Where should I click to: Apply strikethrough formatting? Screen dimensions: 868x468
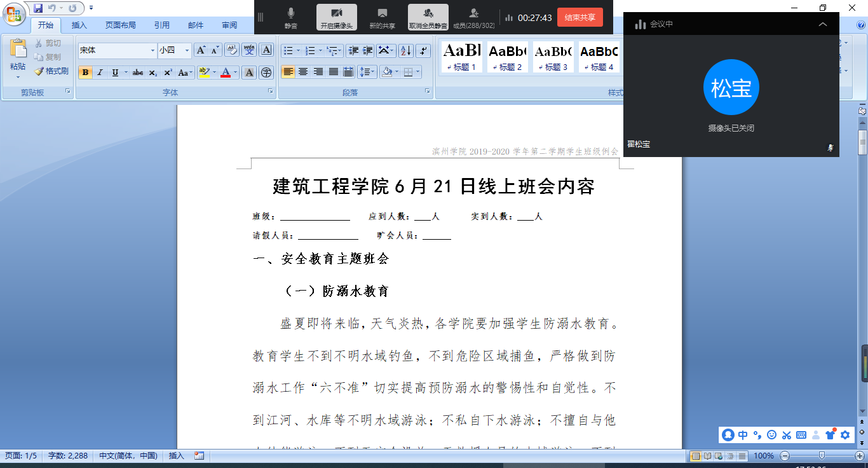tap(137, 72)
